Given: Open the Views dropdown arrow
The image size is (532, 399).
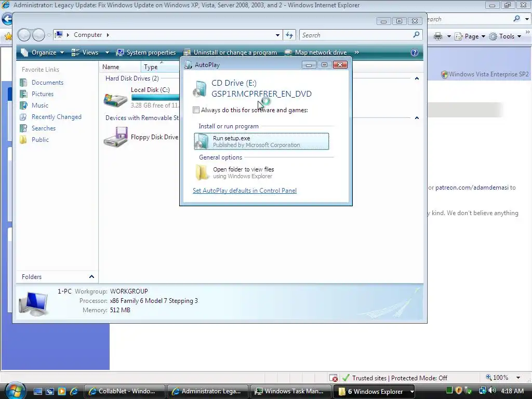Looking at the screenshot, I should [107, 52].
